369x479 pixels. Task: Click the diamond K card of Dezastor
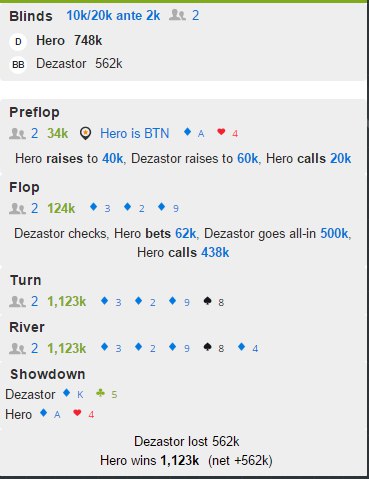[73, 394]
